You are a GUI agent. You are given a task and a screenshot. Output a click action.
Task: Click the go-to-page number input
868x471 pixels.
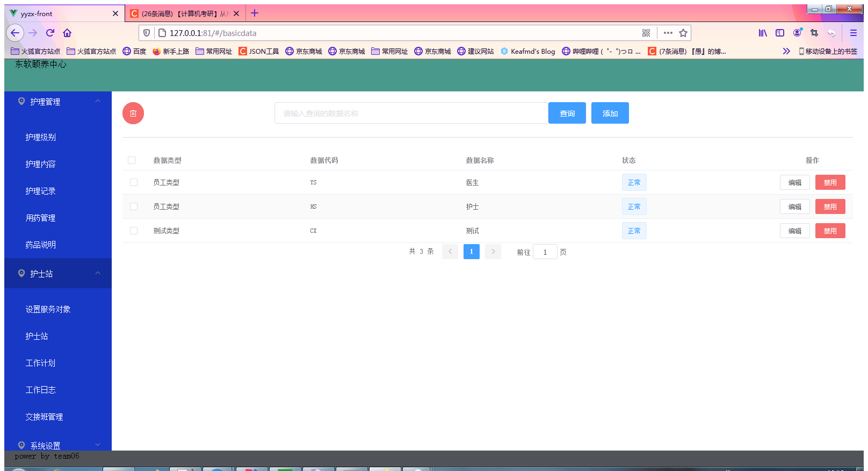click(545, 252)
